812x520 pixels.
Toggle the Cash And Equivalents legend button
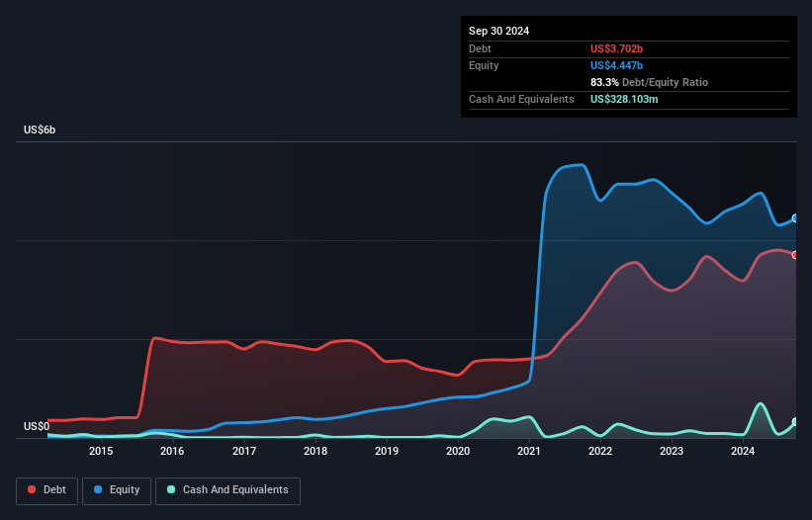227,490
